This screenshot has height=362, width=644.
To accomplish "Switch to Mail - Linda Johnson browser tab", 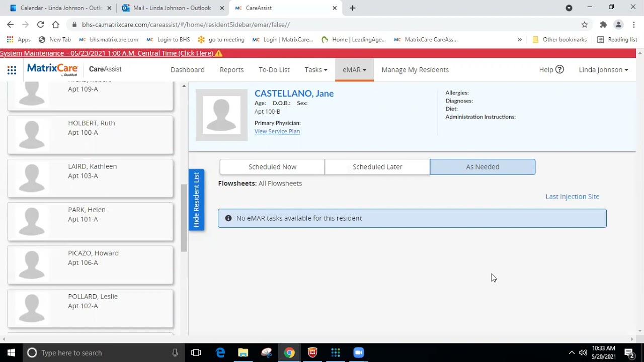I will coord(171,8).
